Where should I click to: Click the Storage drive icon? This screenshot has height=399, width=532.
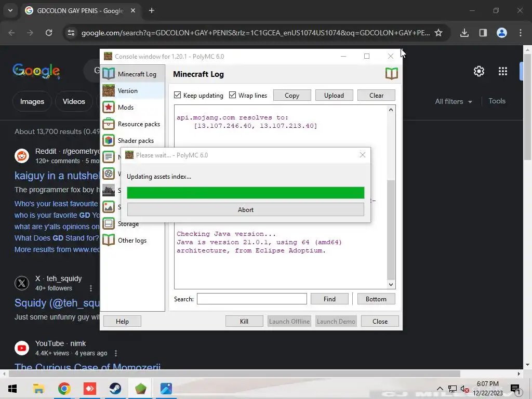tap(109, 223)
